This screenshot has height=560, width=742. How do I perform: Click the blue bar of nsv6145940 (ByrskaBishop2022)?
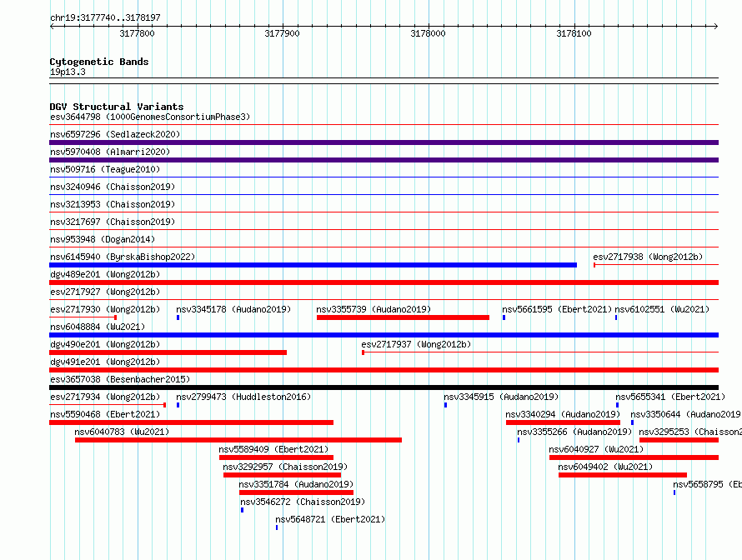click(x=313, y=265)
